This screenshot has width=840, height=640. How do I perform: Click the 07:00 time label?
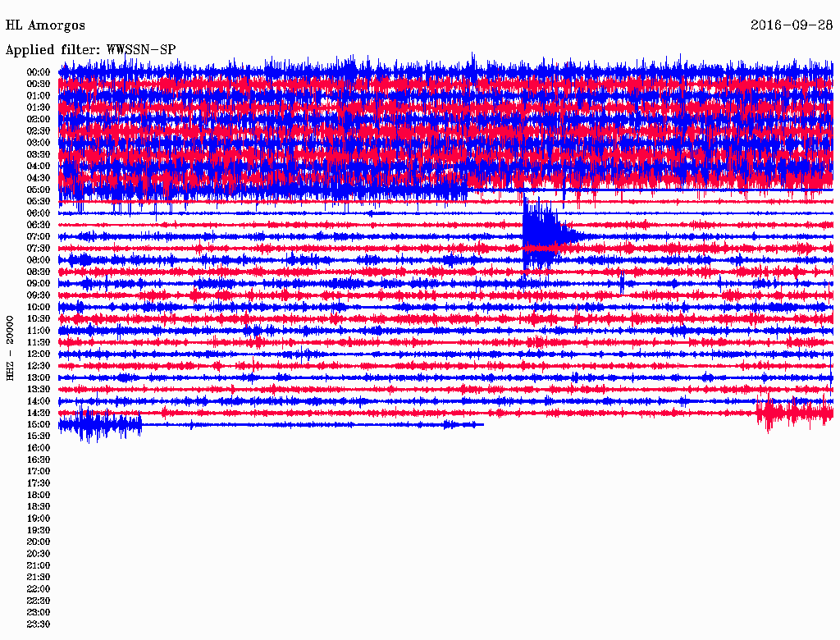point(39,237)
